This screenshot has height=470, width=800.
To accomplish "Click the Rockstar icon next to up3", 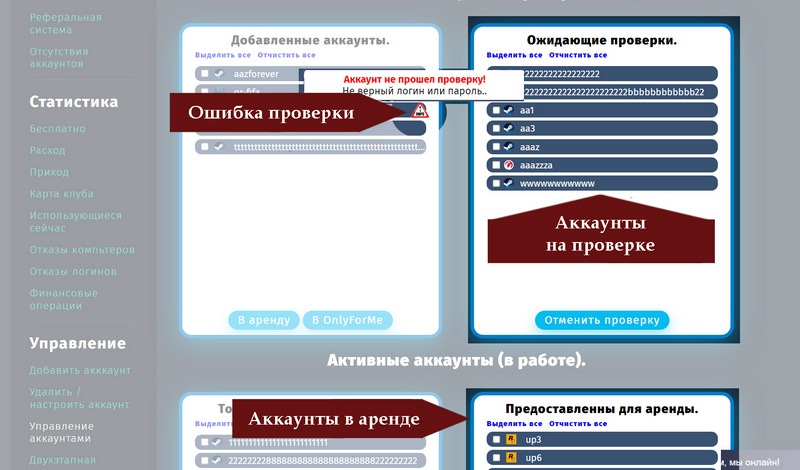I will click(508, 439).
